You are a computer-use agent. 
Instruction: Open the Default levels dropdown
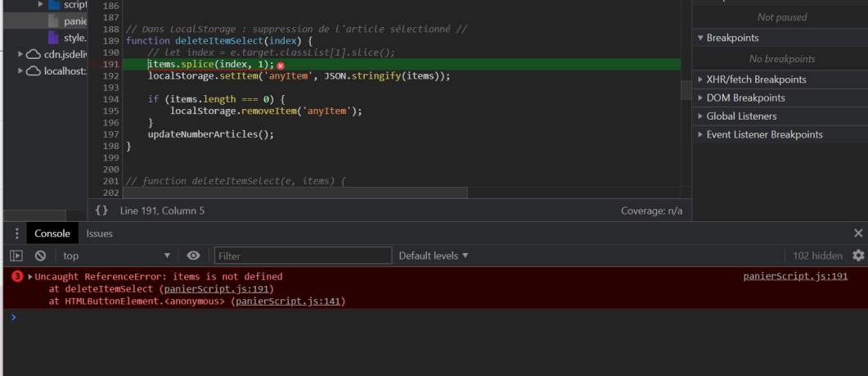click(434, 256)
